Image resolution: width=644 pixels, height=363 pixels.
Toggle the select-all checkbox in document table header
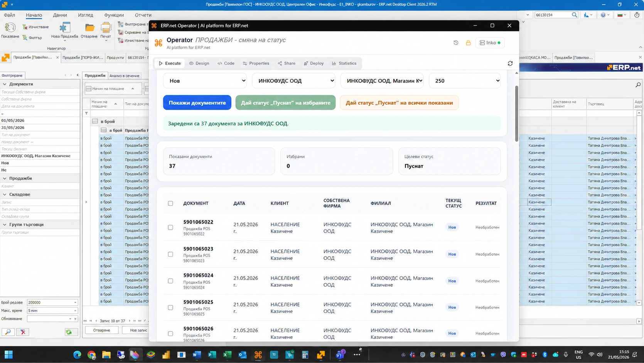[170, 203]
